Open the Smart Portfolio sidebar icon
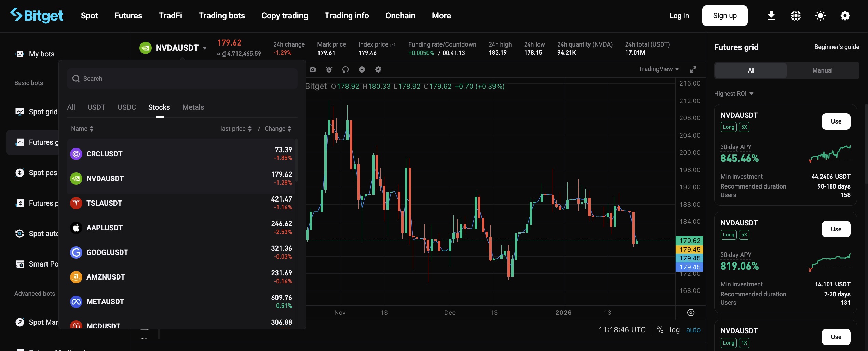Image resolution: width=868 pixels, height=351 pixels. (20, 264)
